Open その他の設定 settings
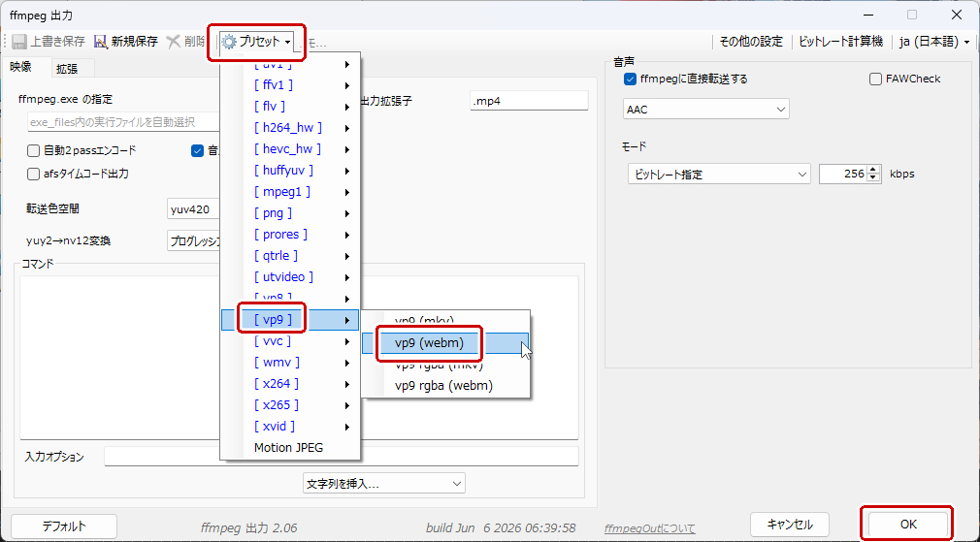980x542 pixels. [751, 42]
